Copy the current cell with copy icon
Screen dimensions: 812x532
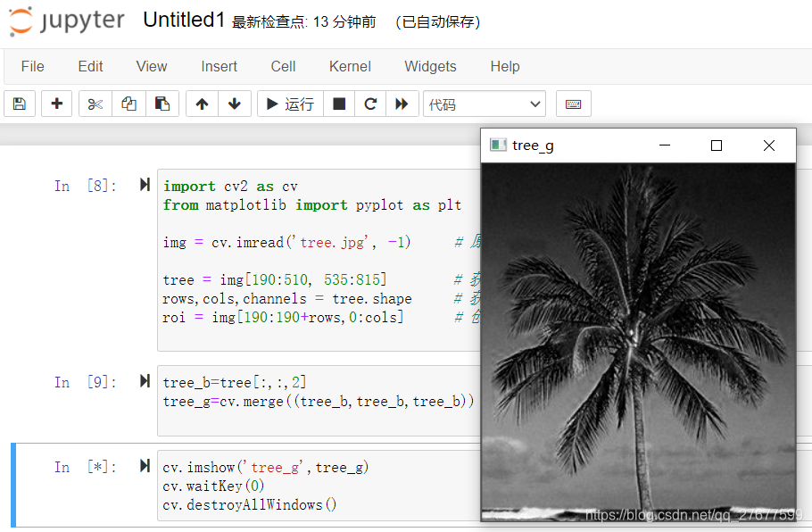pyautogui.click(x=128, y=104)
